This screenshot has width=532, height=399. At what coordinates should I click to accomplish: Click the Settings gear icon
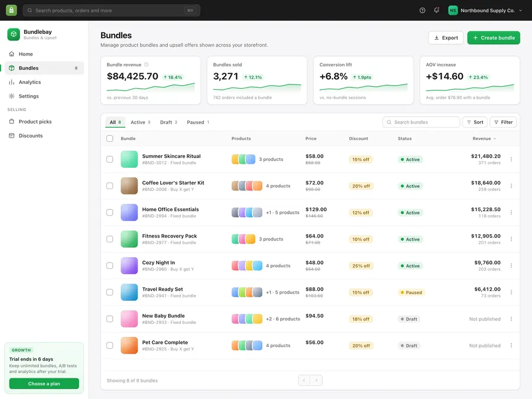[x=12, y=96]
